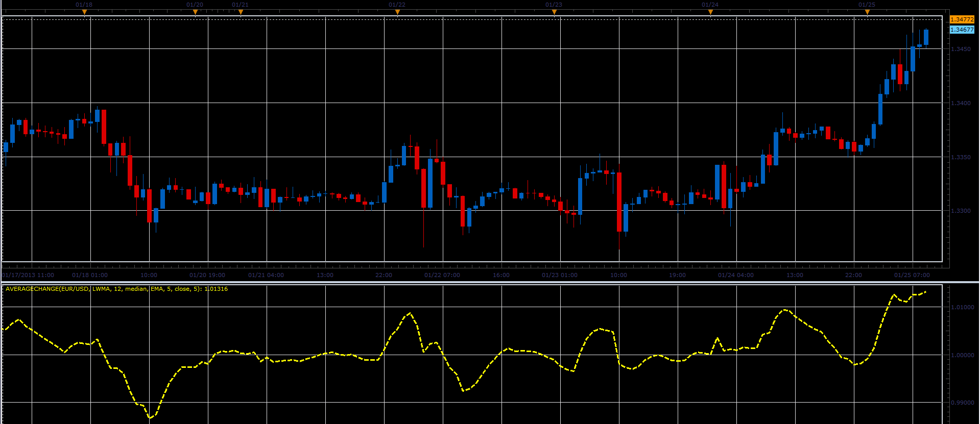This screenshot has width=980, height=424.
Task: Click the orange day marker for 01/24
Action: click(710, 12)
